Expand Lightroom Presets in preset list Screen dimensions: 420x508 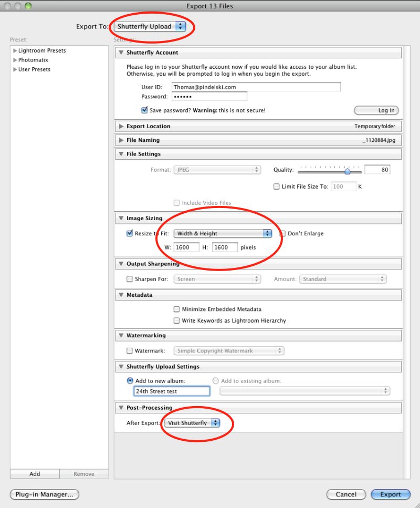pyautogui.click(x=15, y=50)
